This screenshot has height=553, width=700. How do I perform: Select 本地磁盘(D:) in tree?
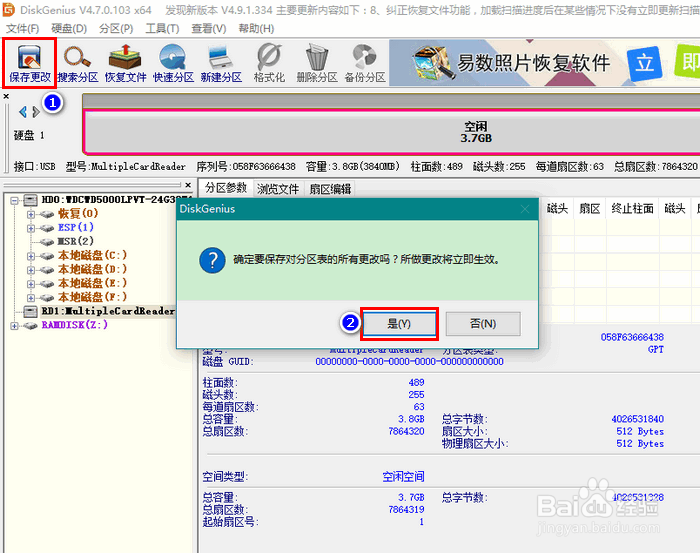92,269
